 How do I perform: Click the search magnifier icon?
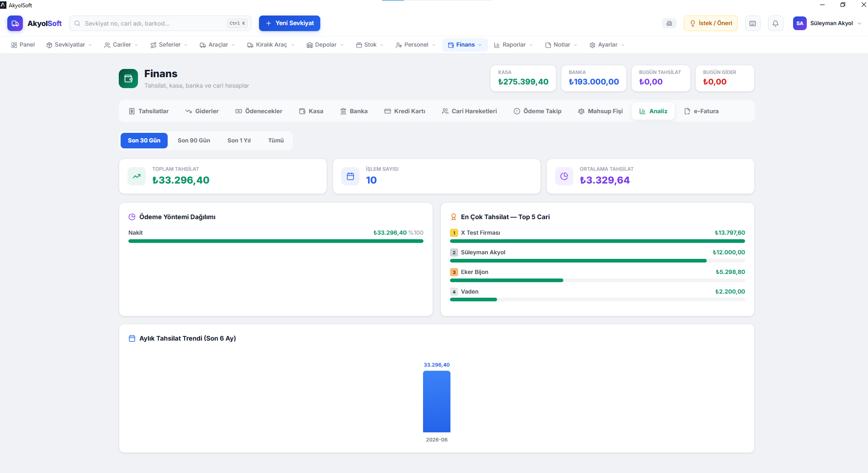[77, 23]
